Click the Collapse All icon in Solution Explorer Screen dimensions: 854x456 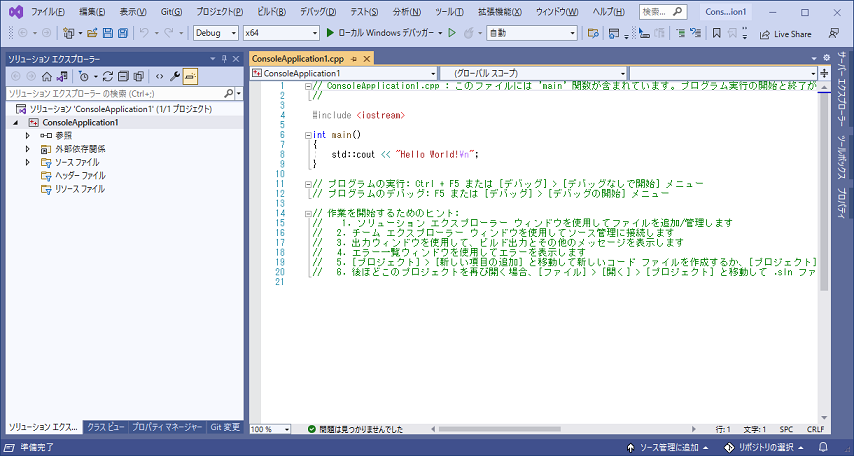124,76
